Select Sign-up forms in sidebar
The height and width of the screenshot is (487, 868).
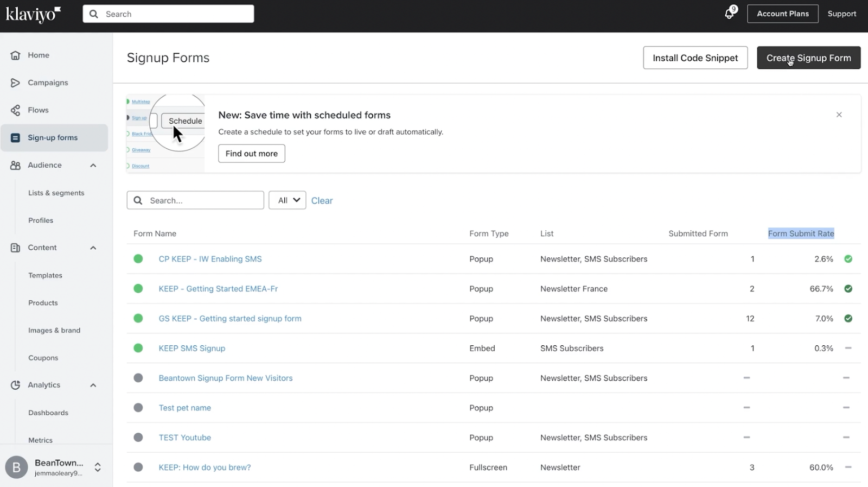point(54,138)
